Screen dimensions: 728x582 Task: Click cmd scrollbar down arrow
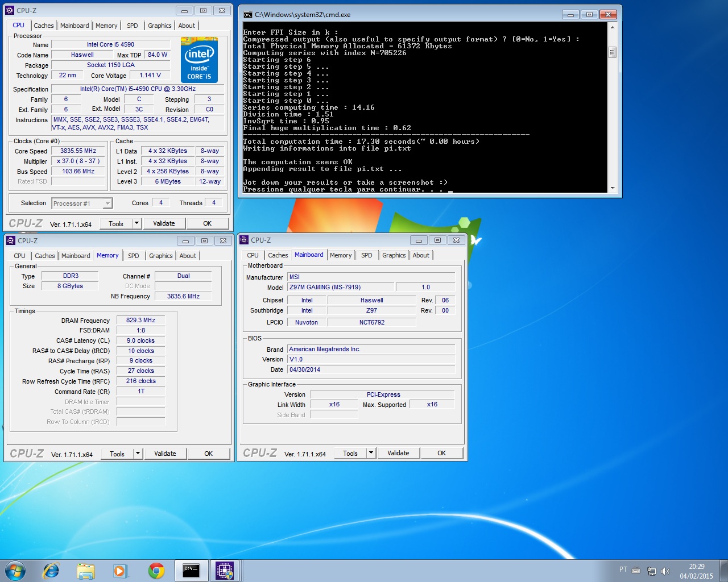click(613, 188)
